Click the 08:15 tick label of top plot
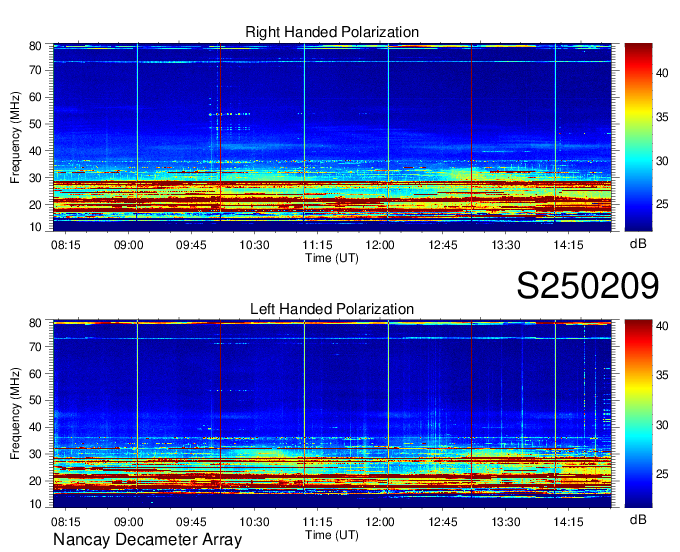Image resolution: width=680 pixels, height=552 pixels. point(66,245)
